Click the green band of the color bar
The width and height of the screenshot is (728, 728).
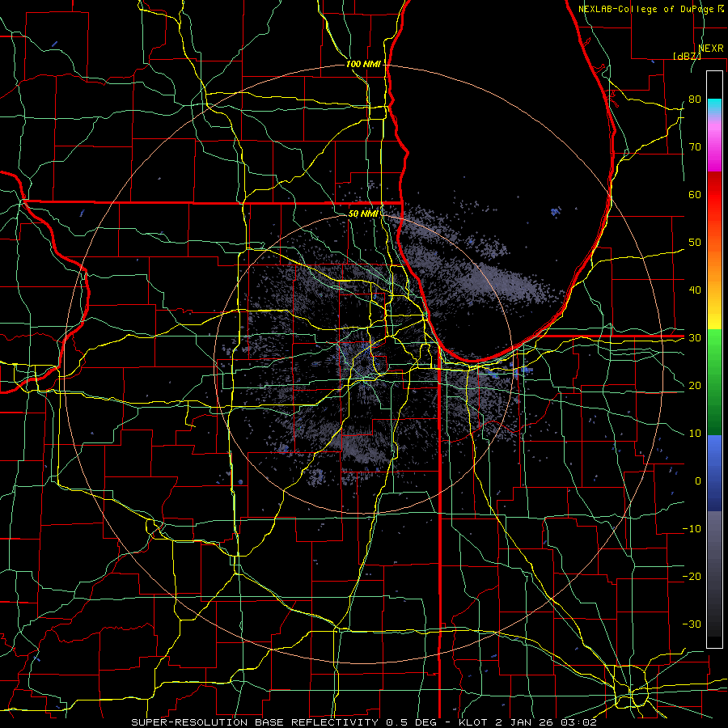714,381
